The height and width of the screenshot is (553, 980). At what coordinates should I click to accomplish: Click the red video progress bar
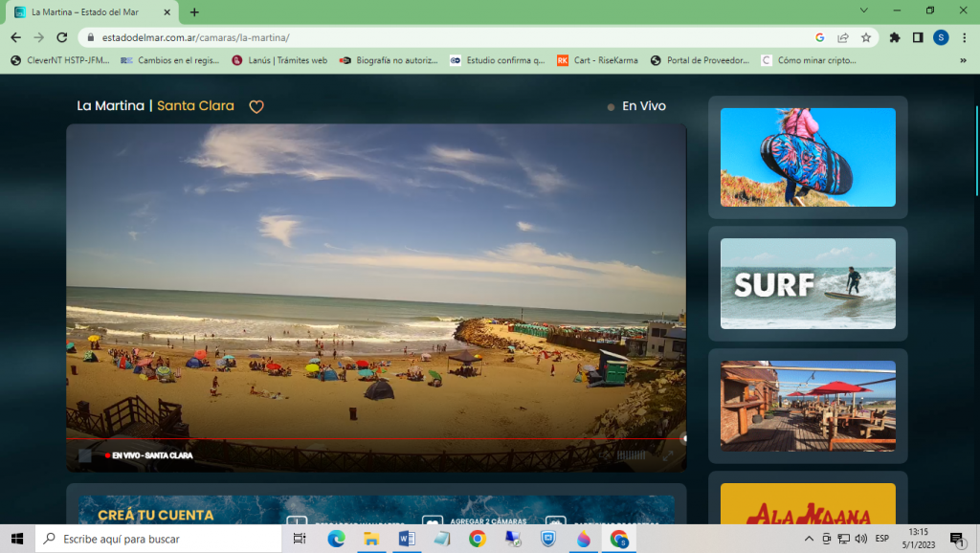[x=376, y=438]
